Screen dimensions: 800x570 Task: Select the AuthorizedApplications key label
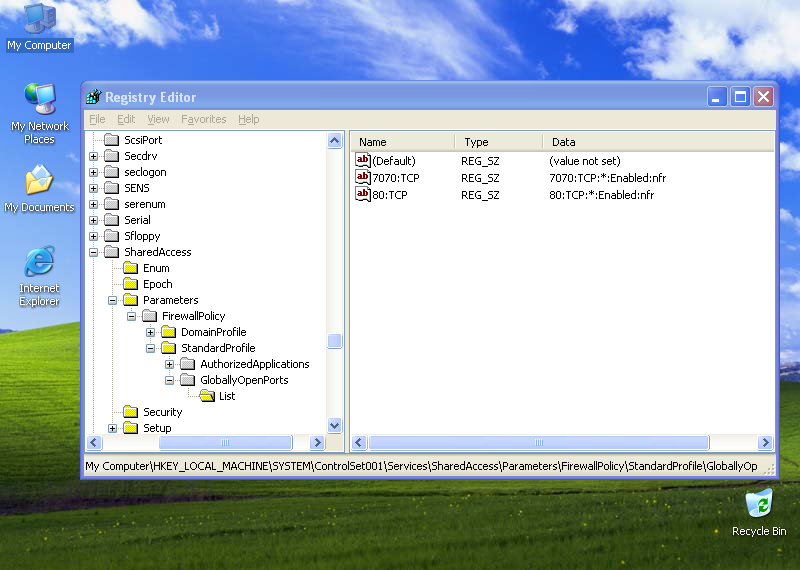click(x=255, y=364)
